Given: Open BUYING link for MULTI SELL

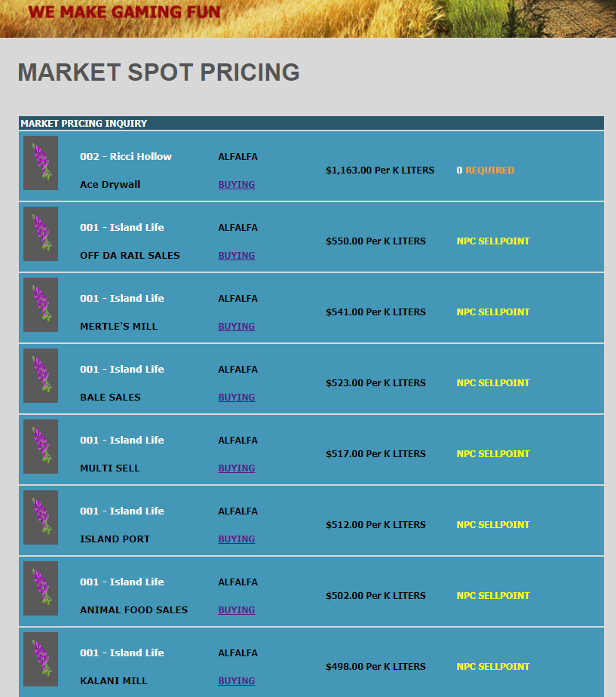Looking at the screenshot, I should point(237,468).
